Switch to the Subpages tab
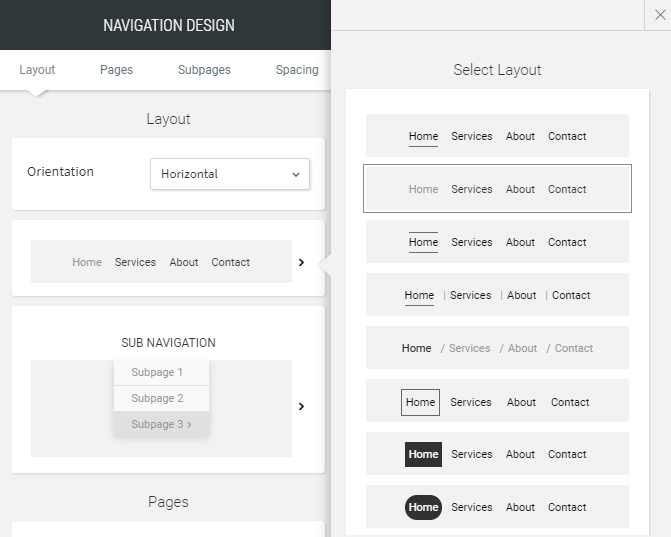 click(x=204, y=70)
